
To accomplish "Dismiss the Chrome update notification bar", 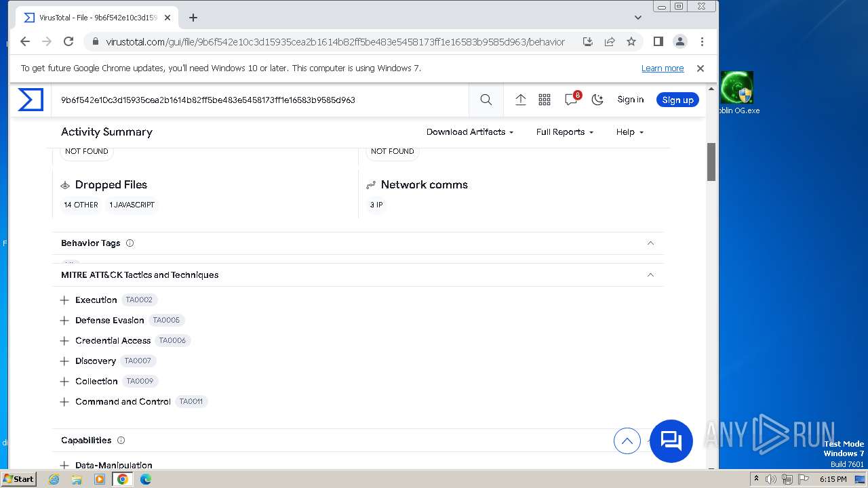I will click(701, 68).
